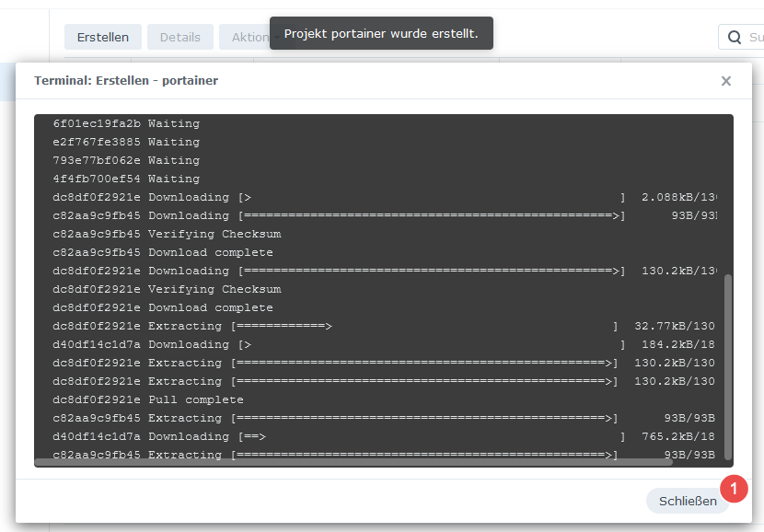The height and width of the screenshot is (532, 764).
Task: Click the 'dc8df0f2921e Verifying Checksum' line
Action: coord(167,289)
